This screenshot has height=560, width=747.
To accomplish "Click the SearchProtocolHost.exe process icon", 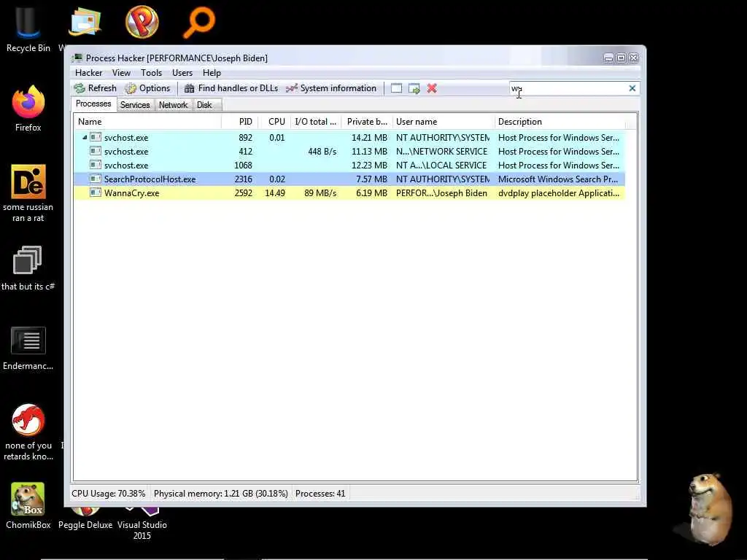I will (x=96, y=179).
